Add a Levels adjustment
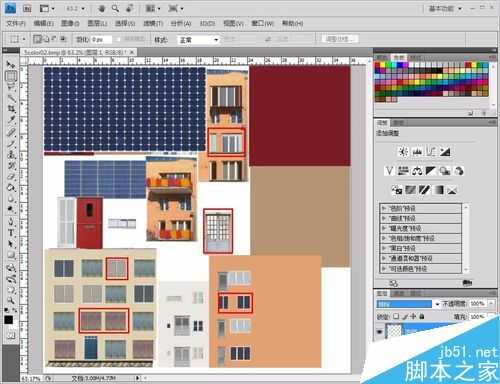Viewport: 500px width, 384px height. coord(417,152)
